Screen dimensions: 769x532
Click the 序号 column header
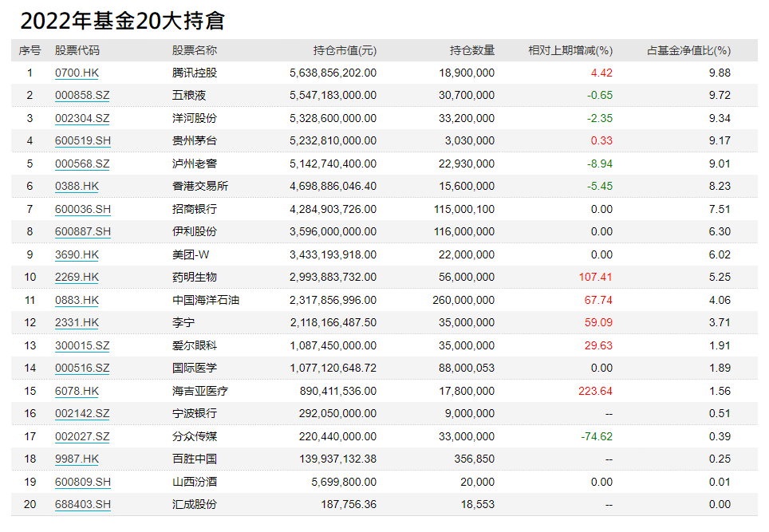[x=30, y=50]
